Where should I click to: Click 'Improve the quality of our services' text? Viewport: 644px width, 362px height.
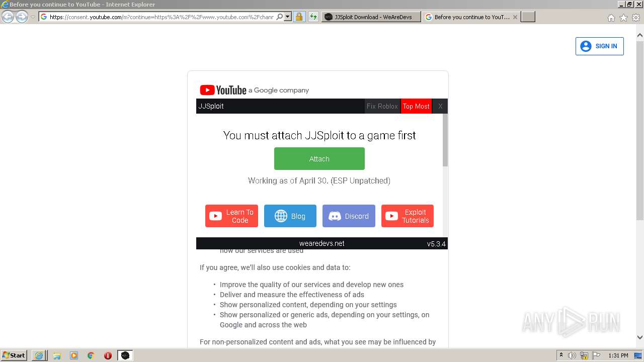[311, 285]
